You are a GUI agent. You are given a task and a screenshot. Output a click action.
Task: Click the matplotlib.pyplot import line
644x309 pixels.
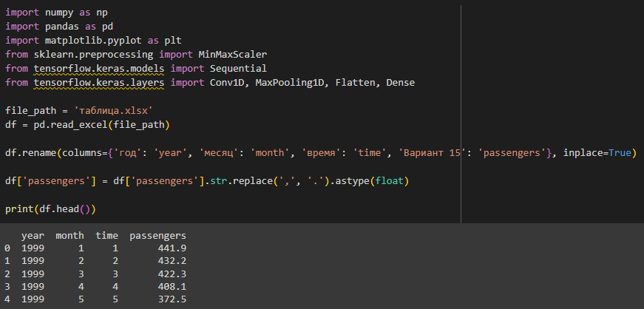(x=93, y=40)
